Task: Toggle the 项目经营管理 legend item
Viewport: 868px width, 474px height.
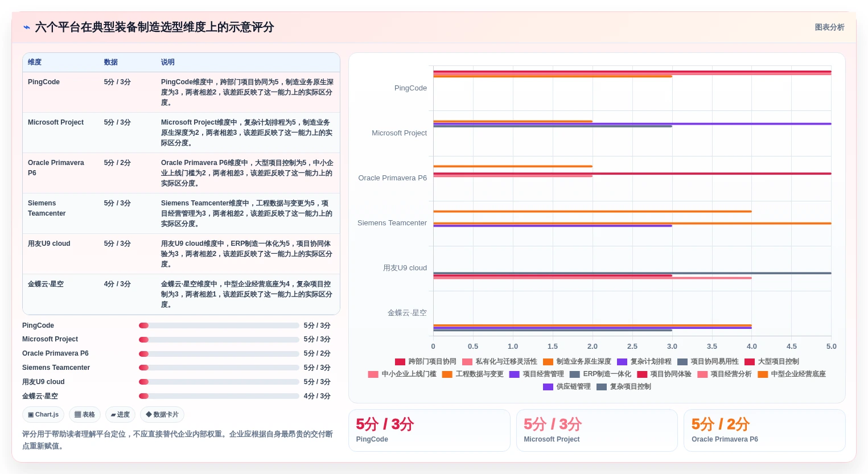Action: pos(537,374)
